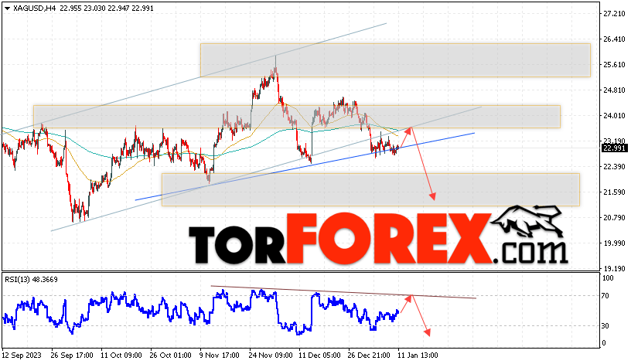Click the RSI level 70 label
Screen dimensions: 631x364
coord(605,296)
